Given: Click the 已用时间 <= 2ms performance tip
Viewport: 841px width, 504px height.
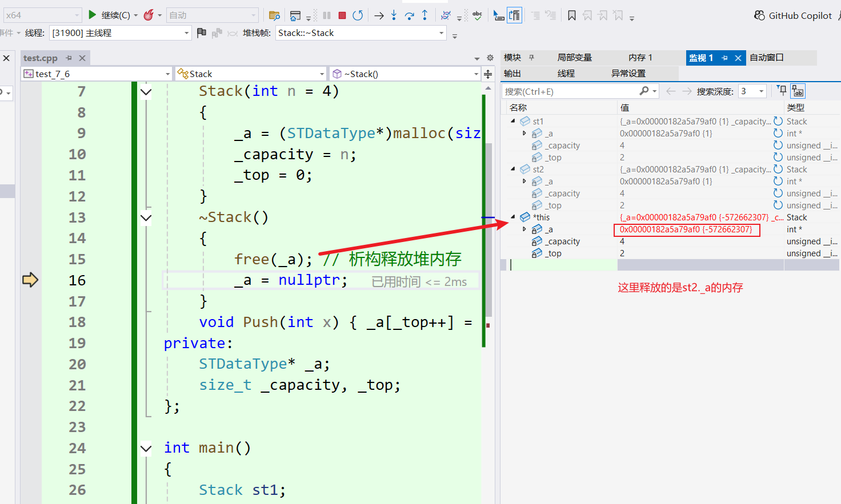Looking at the screenshot, I should [419, 281].
